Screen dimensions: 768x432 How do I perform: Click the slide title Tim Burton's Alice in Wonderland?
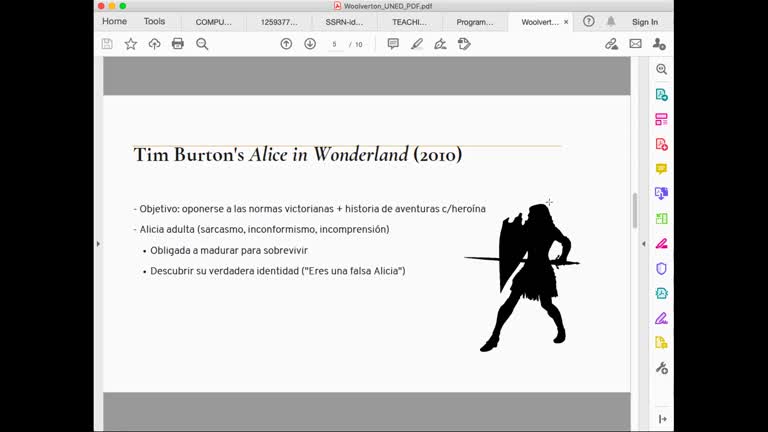click(x=298, y=155)
